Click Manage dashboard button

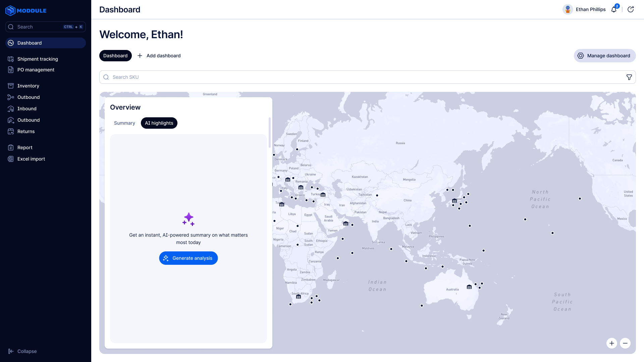point(604,56)
